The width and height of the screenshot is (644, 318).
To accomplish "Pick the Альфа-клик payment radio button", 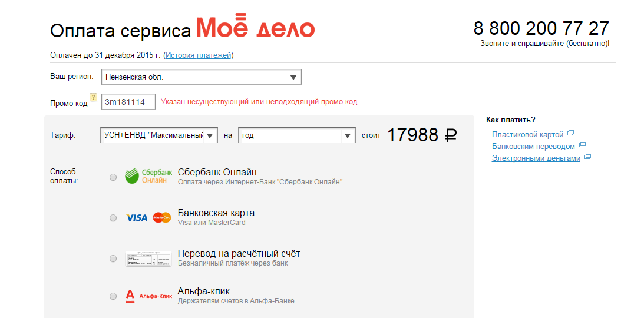I will [x=113, y=296].
